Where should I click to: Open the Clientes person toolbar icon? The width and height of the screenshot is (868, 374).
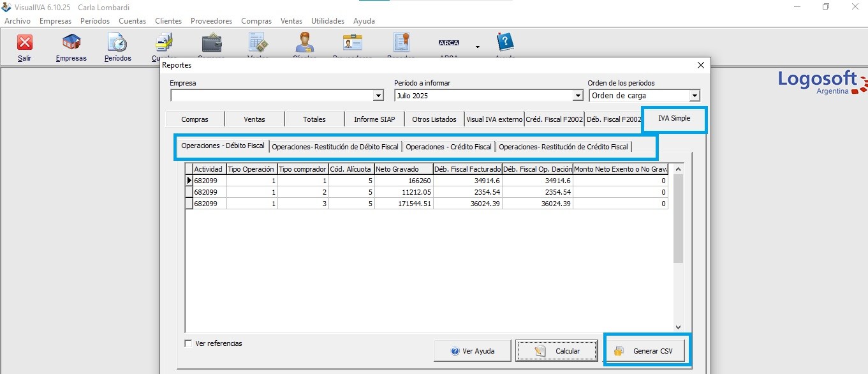[304, 43]
